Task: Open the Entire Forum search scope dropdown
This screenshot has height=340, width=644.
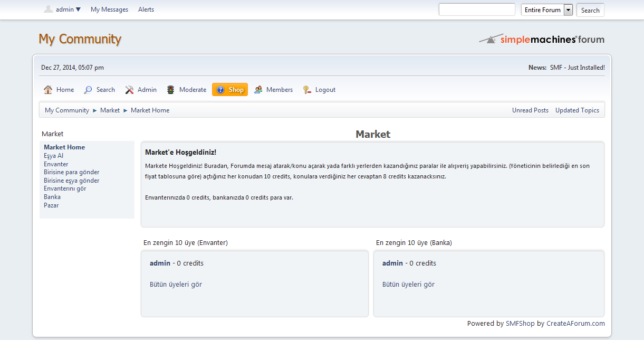Action: tap(568, 10)
